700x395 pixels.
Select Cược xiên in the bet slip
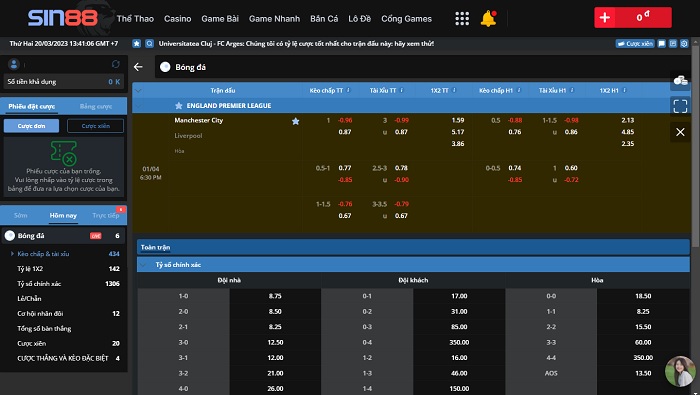[96, 126]
